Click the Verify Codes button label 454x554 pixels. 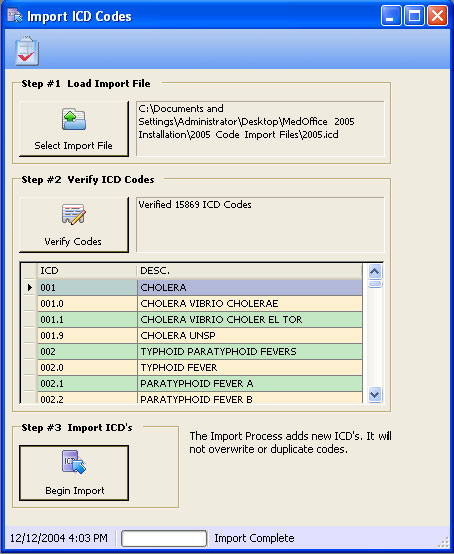pos(73,242)
